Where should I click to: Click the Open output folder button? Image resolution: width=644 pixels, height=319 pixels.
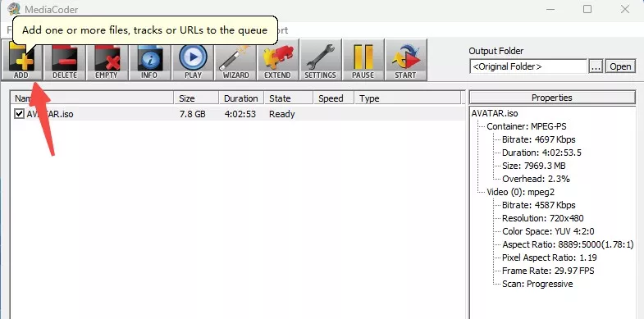click(620, 66)
